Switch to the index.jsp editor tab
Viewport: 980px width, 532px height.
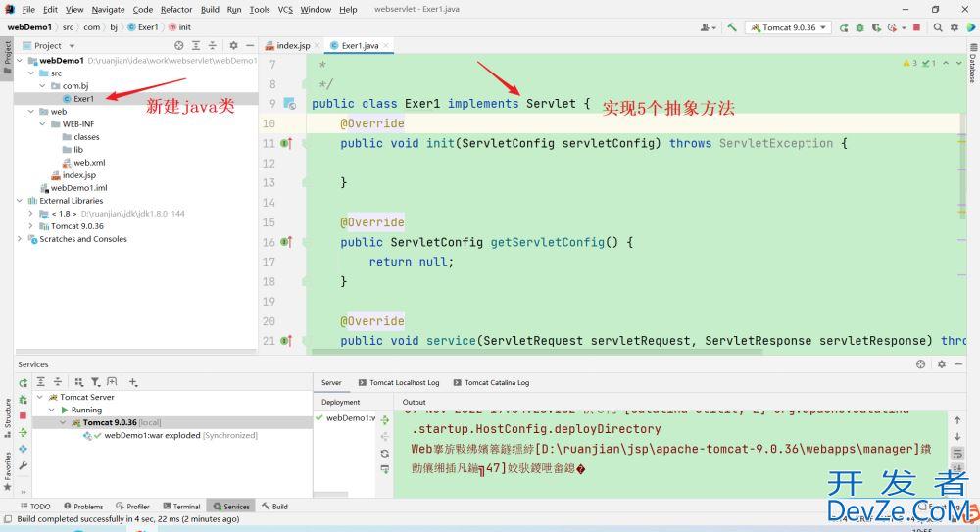click(x=292, y=46)
